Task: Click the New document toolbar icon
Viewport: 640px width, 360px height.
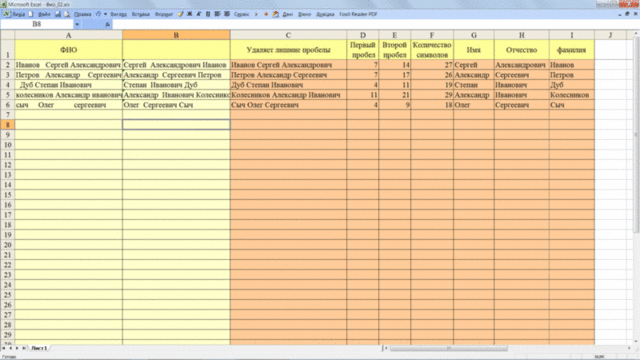Action: coord(31,14)
